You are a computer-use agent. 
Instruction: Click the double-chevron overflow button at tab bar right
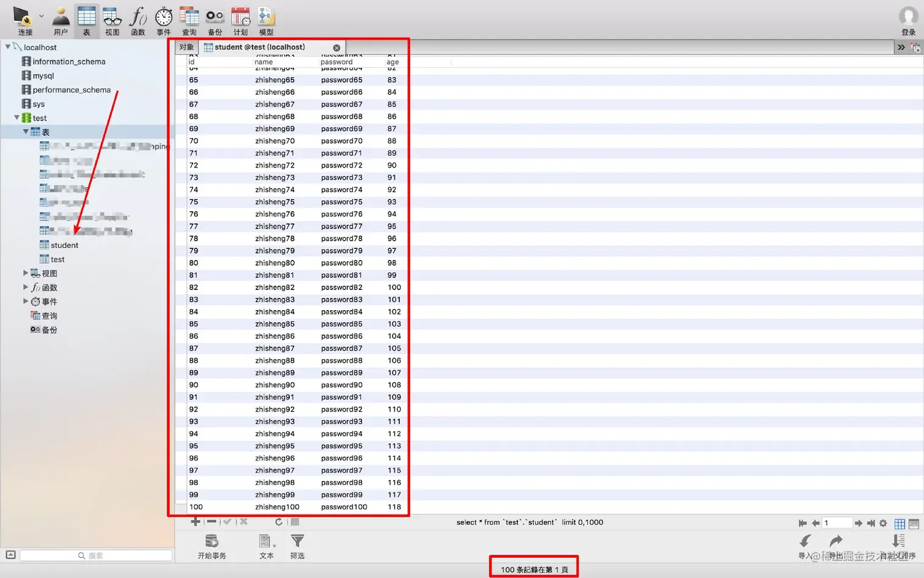[x=901, y=47]
